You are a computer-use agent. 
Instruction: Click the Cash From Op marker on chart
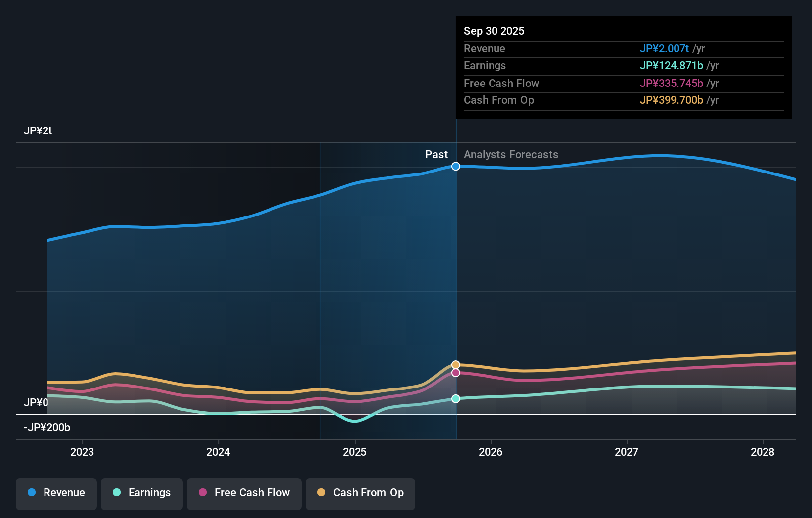coord(455,364)
